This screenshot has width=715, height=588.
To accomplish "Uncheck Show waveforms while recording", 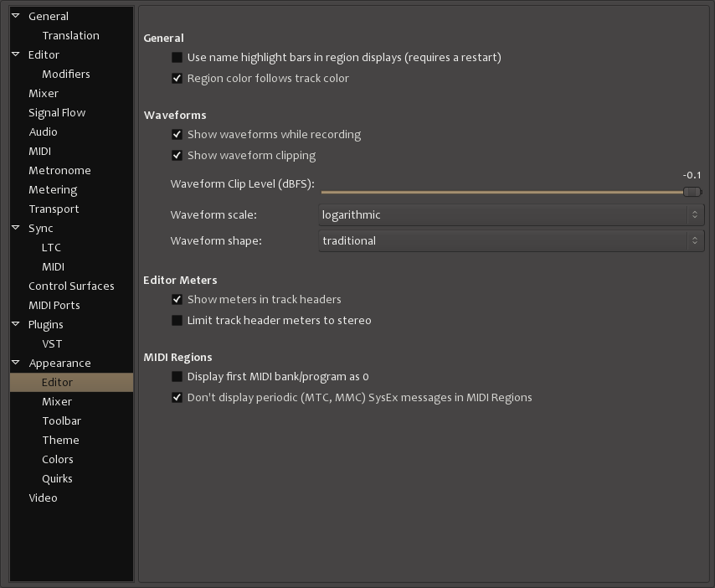I will tap(177, 135).
